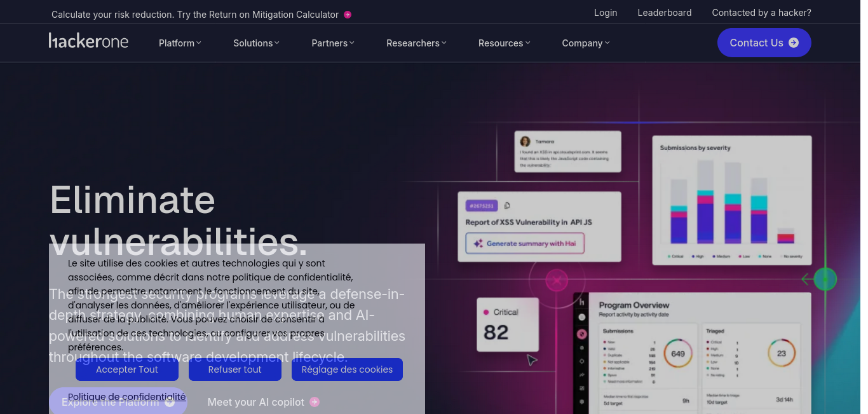
Task: Open the Login link
Action: click(606, 13)
